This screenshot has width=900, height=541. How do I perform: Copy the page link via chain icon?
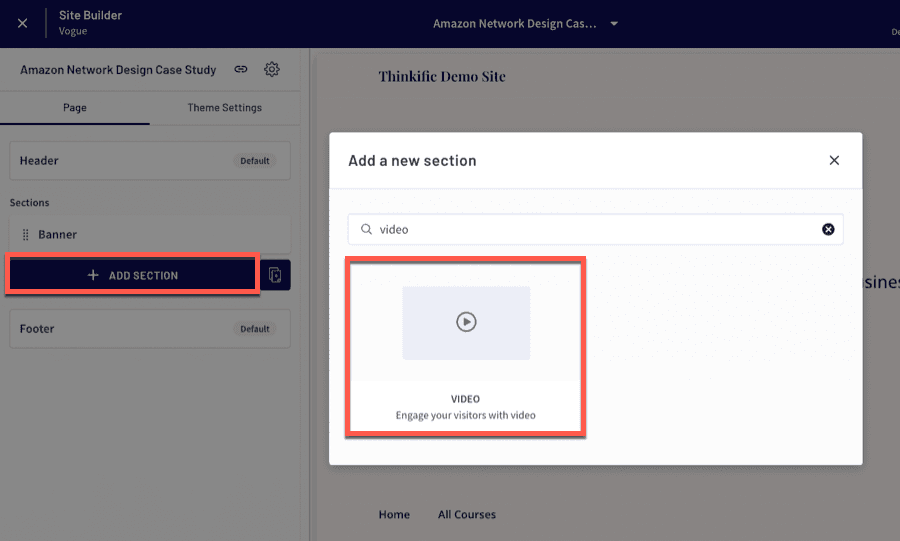(x=240, y=69)
